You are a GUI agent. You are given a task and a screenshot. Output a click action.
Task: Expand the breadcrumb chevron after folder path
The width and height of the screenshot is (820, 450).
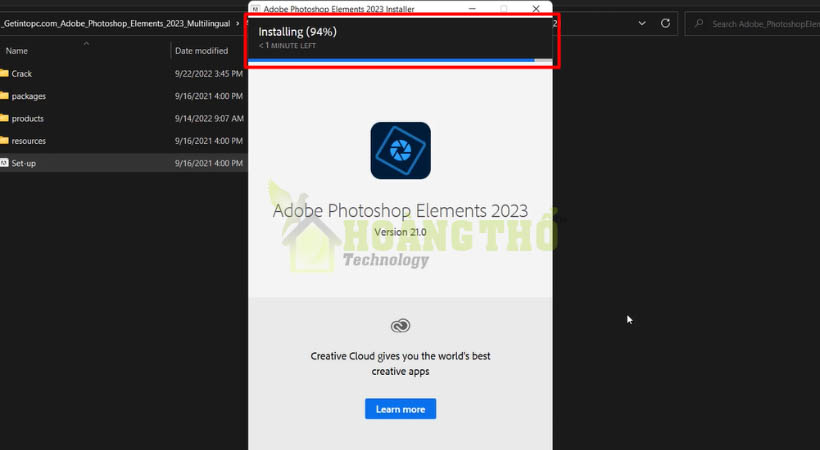tap(237, 24)
